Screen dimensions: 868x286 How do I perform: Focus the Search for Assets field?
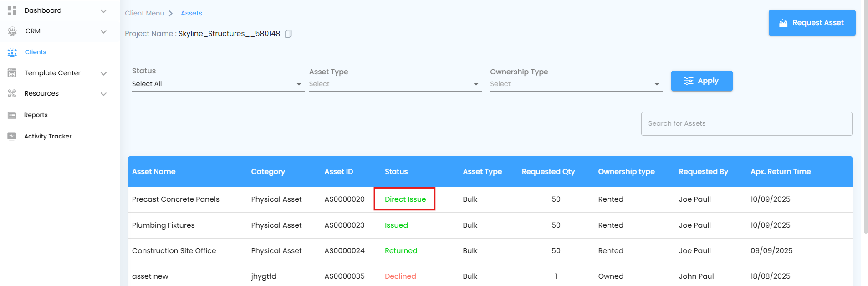(x=746, y=124)
